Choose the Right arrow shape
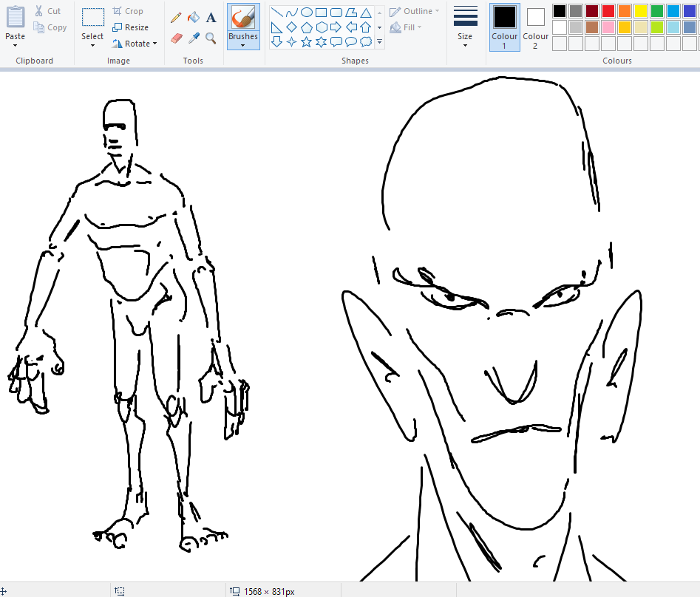Screen dimensions: 700x597 pyautogui.click(x=336, y=27)
